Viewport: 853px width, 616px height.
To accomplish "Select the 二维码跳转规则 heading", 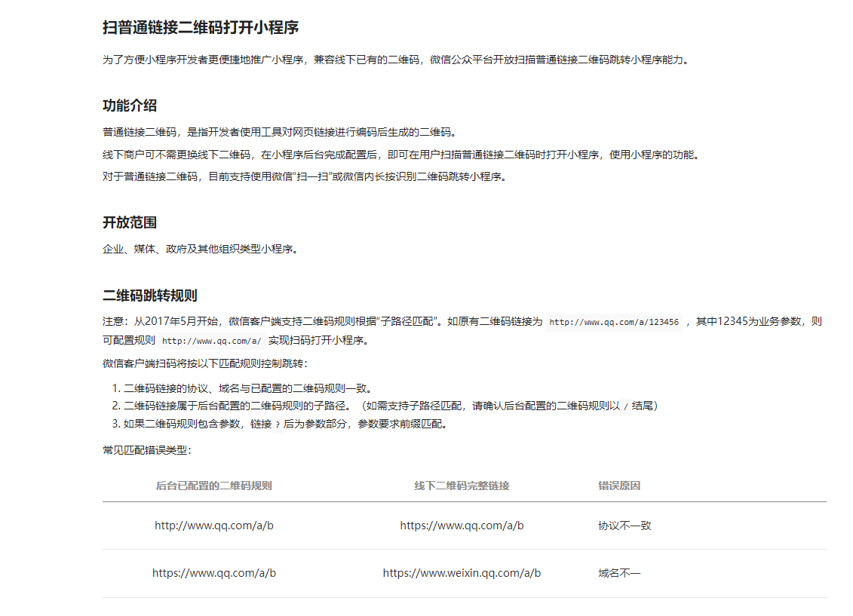I will click(149, 296).
